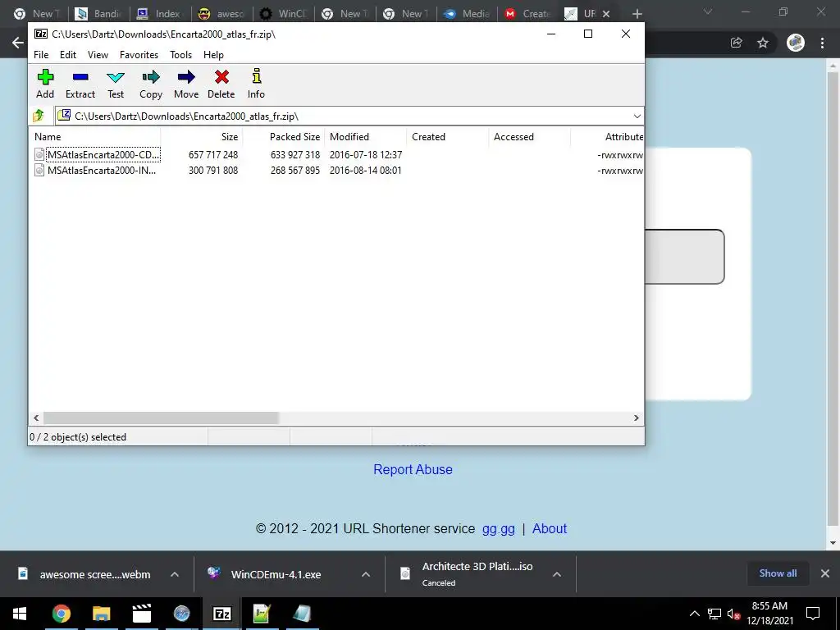Open the File menu
Screen dimensions: 840x630
click(41, 55)
